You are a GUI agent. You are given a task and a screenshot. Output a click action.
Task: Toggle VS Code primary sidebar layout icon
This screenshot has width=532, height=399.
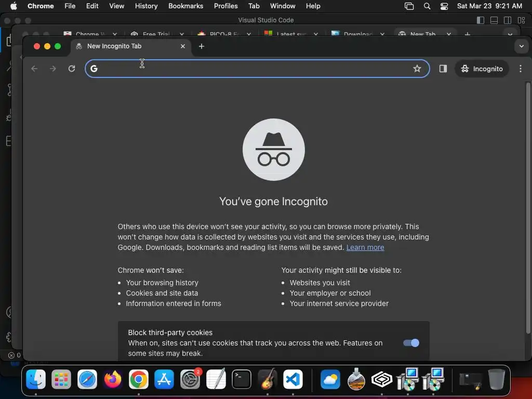[x=481, y=20]
